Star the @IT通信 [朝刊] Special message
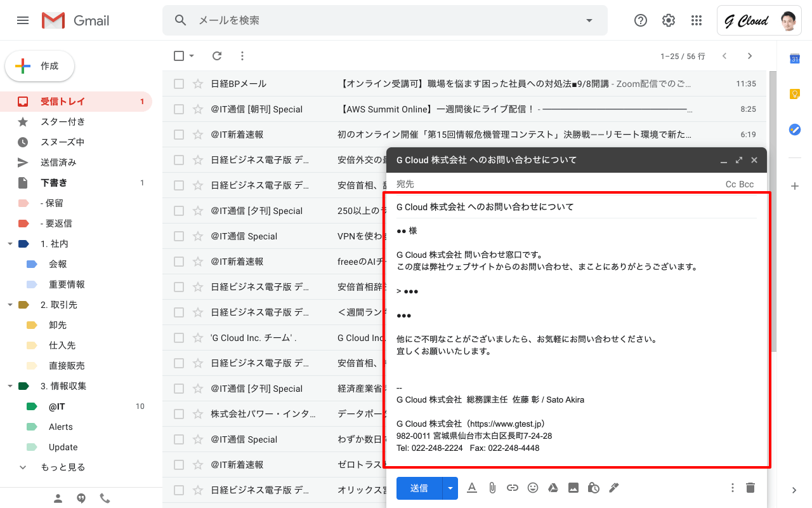 198,109
